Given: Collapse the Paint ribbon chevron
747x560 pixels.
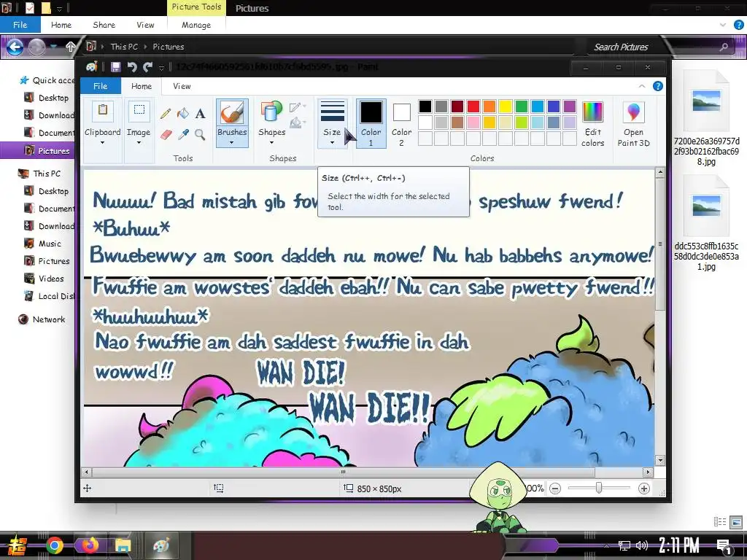Looking at the screenshot, I should [642, 86].
